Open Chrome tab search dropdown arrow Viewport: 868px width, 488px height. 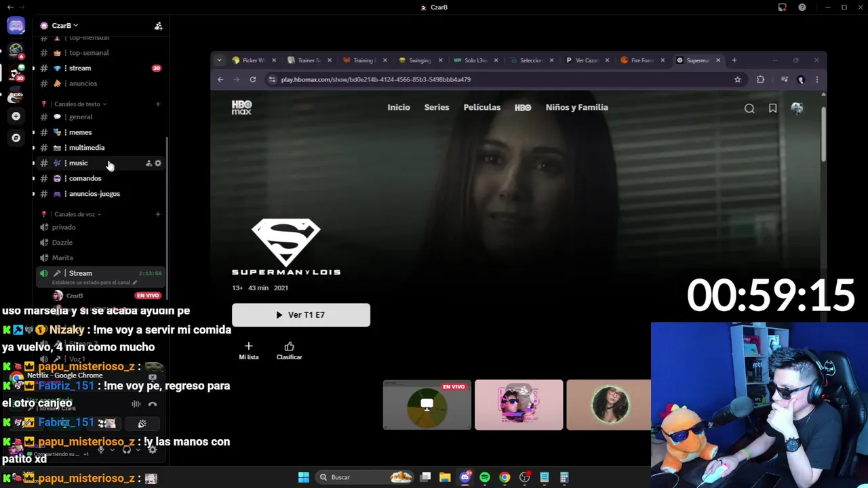coord(219,60)
